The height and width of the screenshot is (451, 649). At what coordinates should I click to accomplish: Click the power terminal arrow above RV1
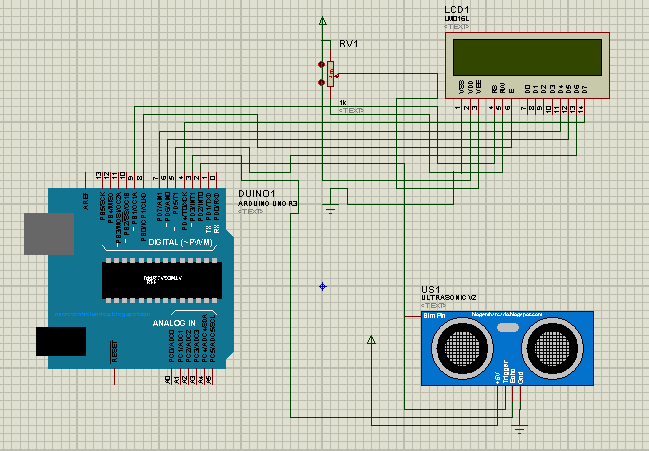pos(322,20)
